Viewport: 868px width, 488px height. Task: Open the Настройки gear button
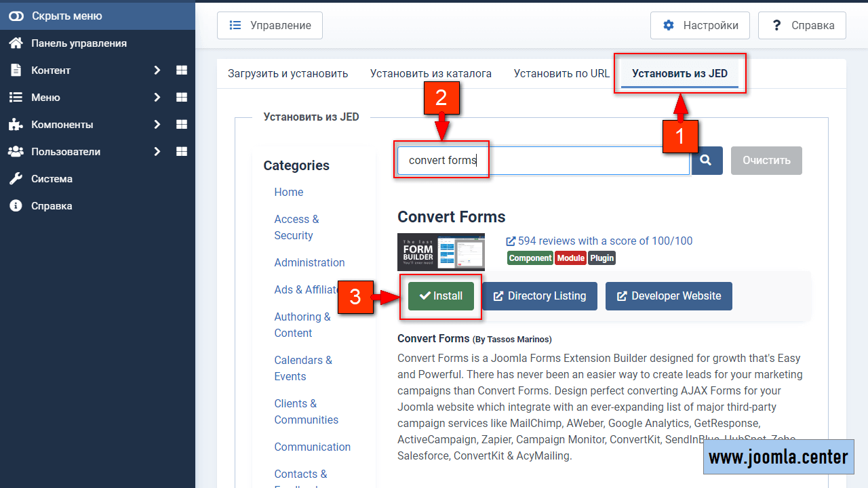tap(700, 26)
